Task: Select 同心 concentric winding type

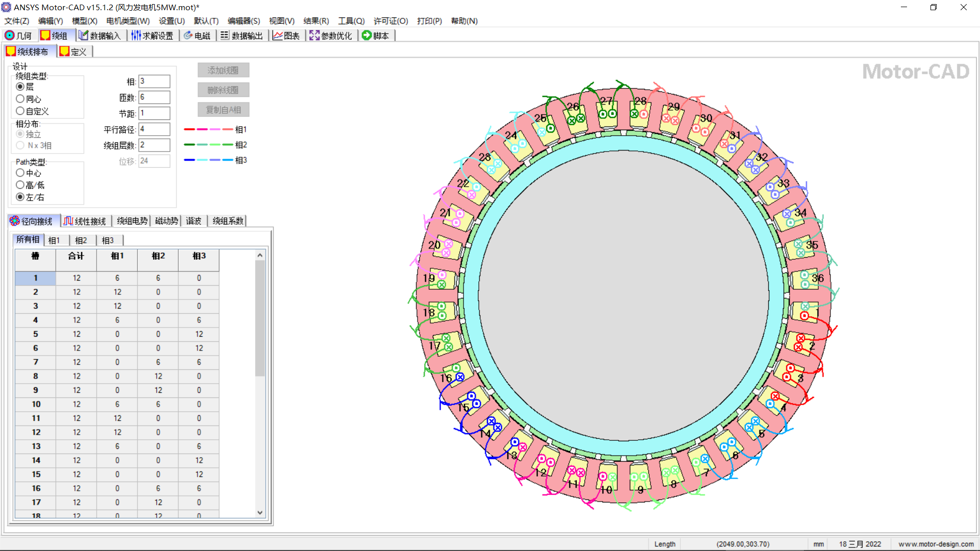Action: click(20, 99)
